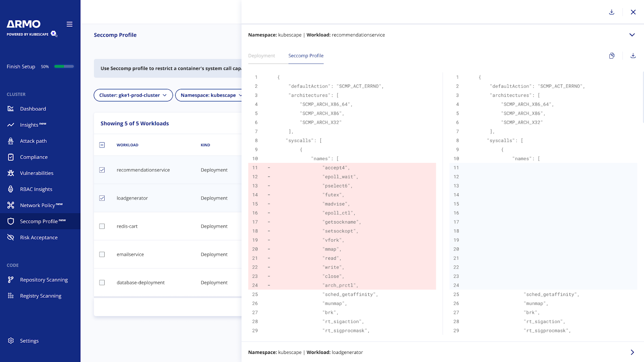Enable the emailservice workload checkbox

tap(102, 254)
